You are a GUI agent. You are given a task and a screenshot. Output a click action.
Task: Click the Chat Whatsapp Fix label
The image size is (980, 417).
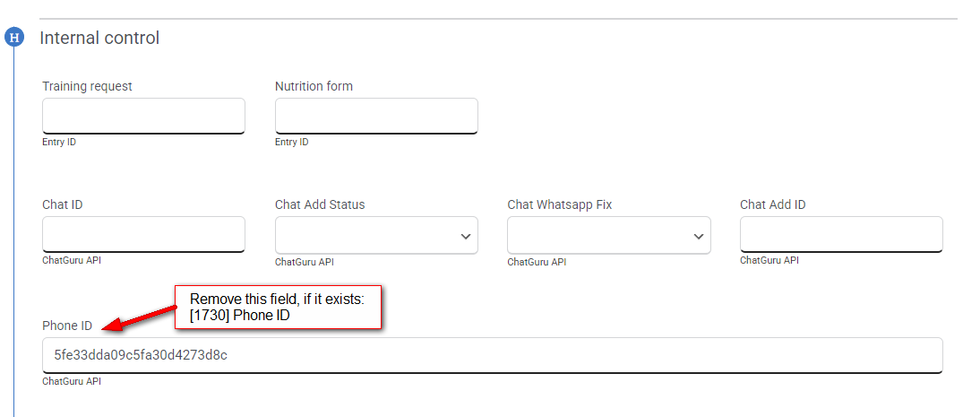click(x=559, y=204)
